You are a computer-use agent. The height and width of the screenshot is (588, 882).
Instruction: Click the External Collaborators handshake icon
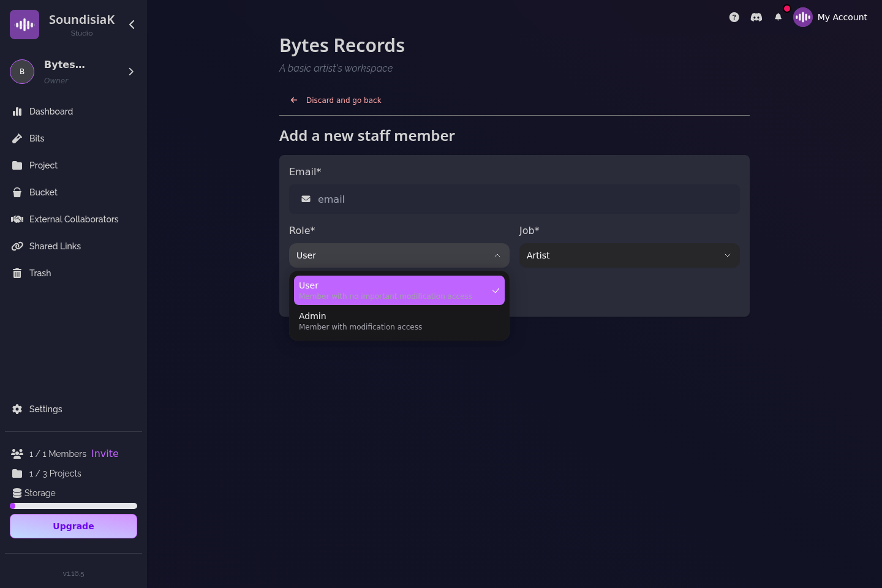point(17,219)
